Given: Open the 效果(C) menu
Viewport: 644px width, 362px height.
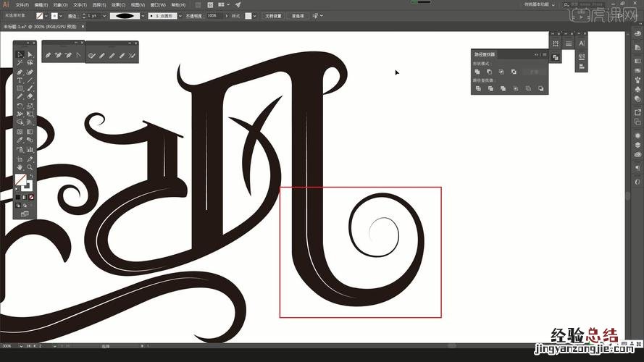Looking at the screenshot, I should click(117, 4).
